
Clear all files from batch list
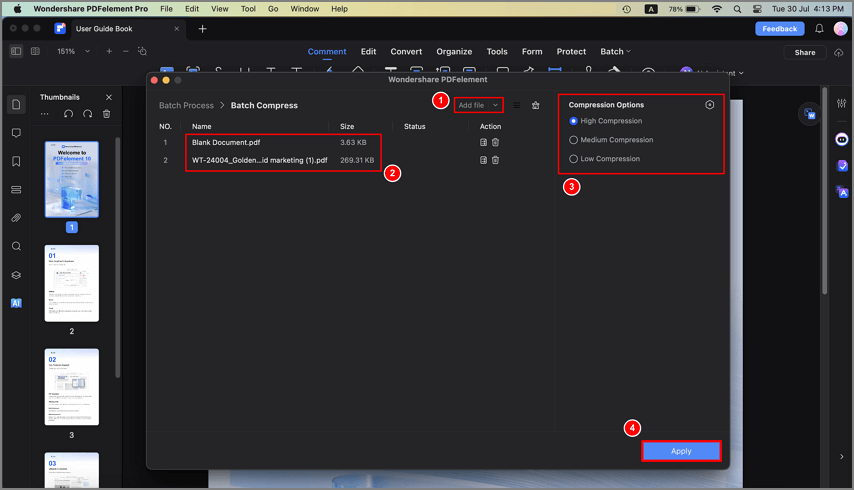click(536, 105)
